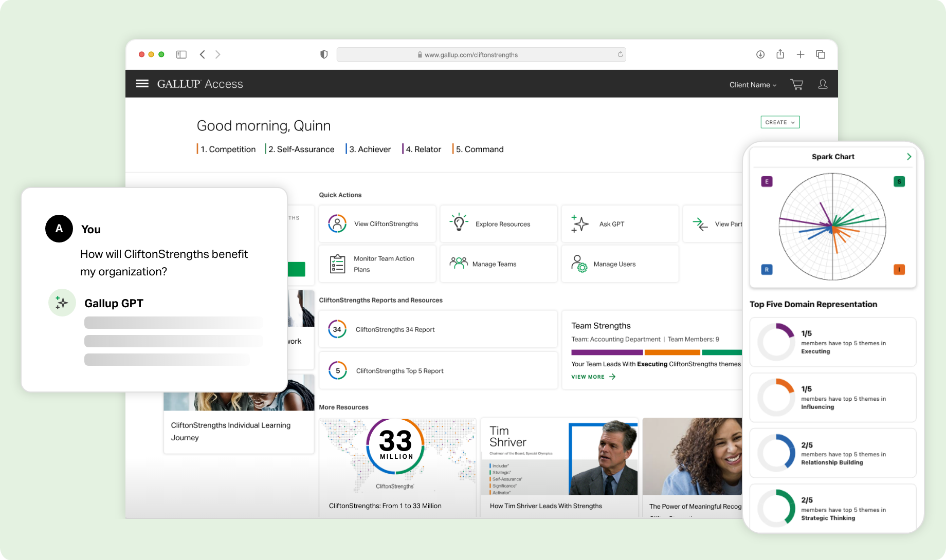Open the hamburger menu in Gallup Access
Viewport: 946px width, 560px height.
pos(142,84)
